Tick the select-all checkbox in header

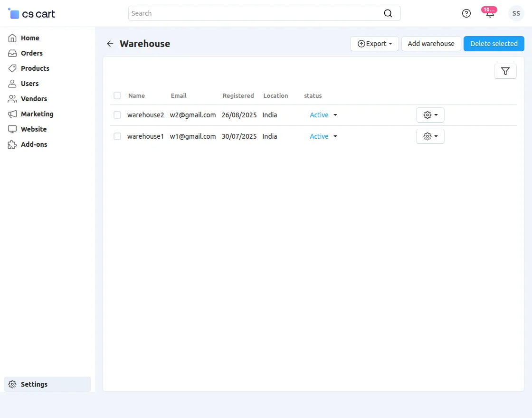pyautogui.click(x=117, y=95)
